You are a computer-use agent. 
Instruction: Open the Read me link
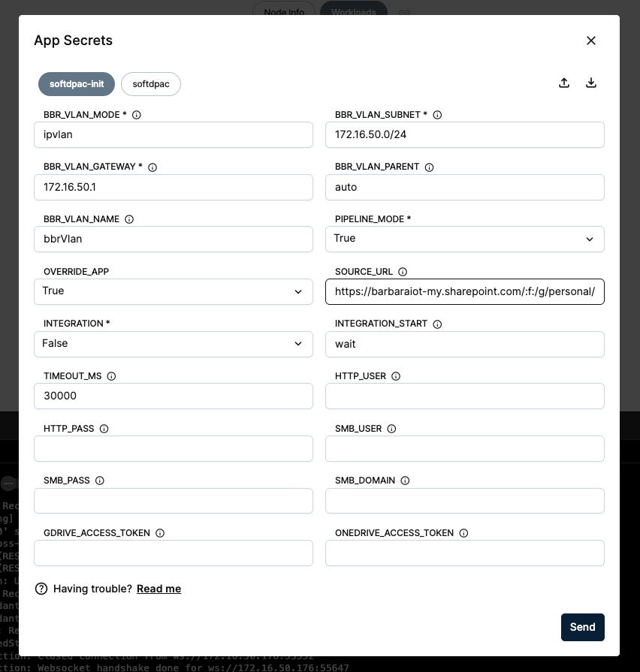(x=158, y=589)
